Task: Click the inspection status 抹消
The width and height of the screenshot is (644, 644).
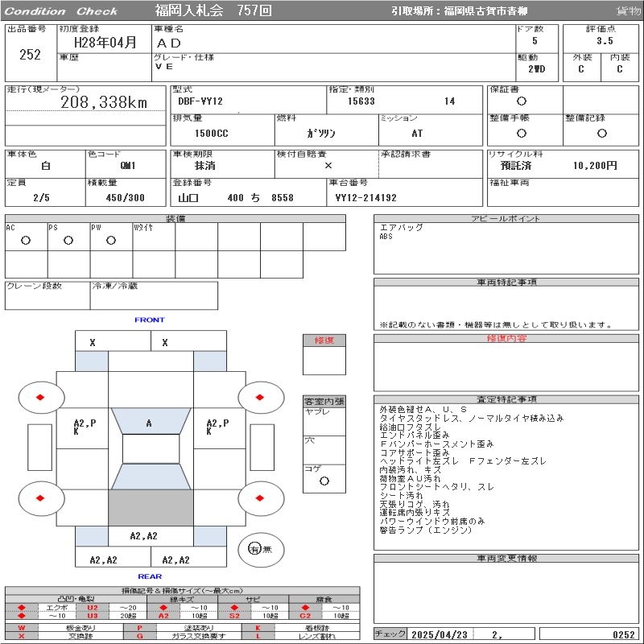Action: tap(205, 166)
